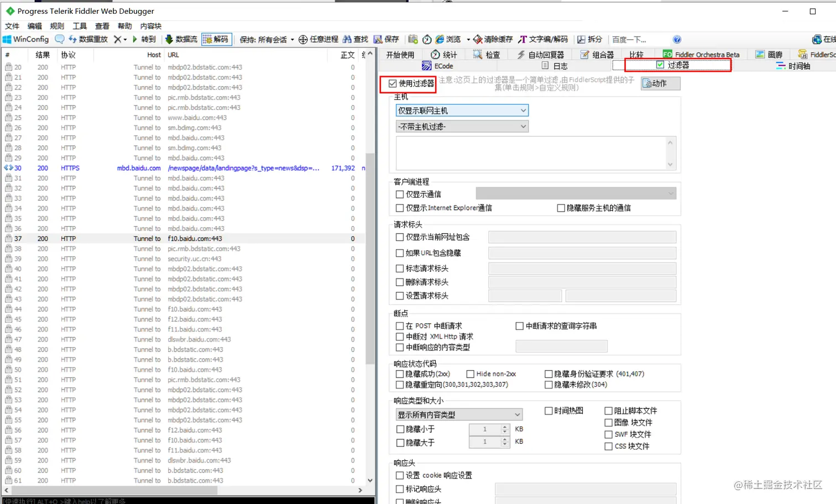Viewport: 836px width, 504px height.
Task: Open Fiddler Orchestra Beta tab
Action: [701, 54]
